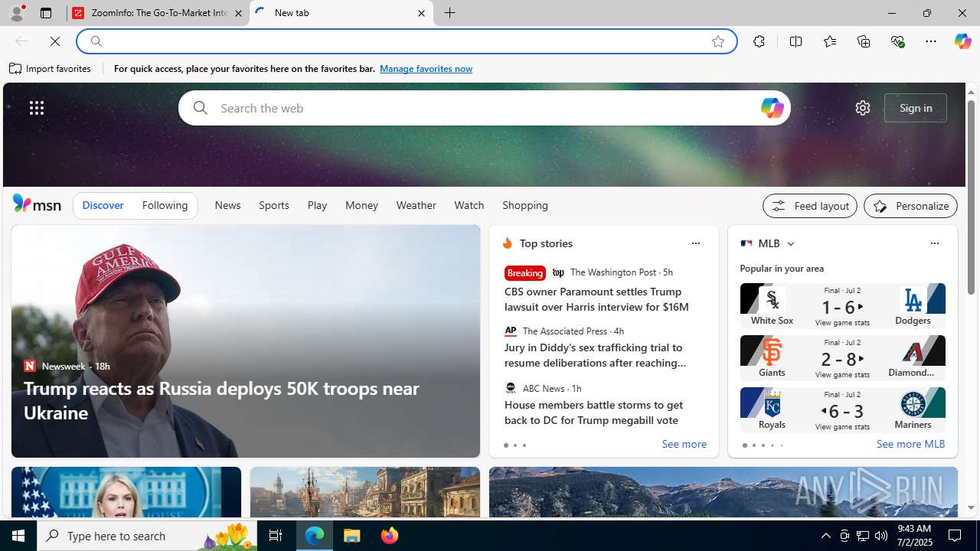Open the Extensions puzzle icon
Viewport: 980px width, 551px height.
tap(759, 41)
